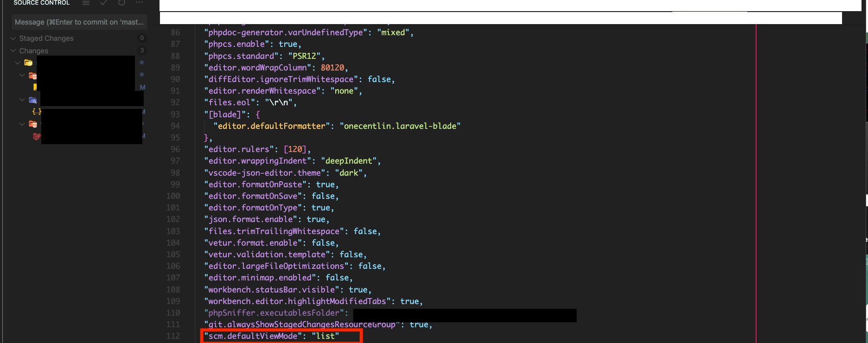Click line number 94 in the gutter
Image resolution: width=868 pixels, height=343 pixels.
click(175, 126)
